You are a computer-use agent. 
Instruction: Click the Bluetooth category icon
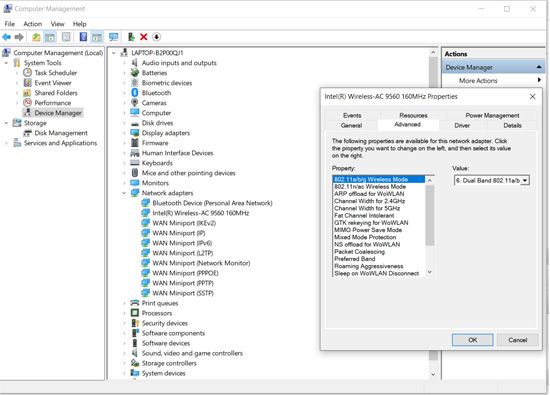click(135, 93)
